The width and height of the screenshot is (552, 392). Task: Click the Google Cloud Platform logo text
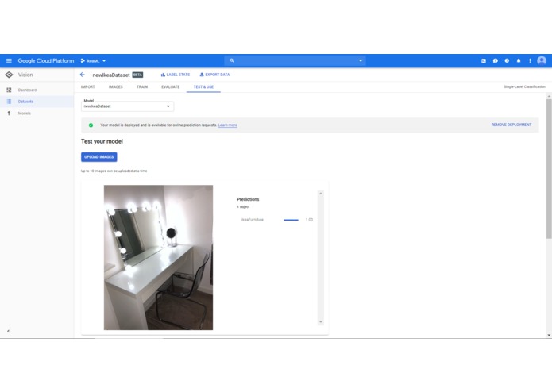46,60
